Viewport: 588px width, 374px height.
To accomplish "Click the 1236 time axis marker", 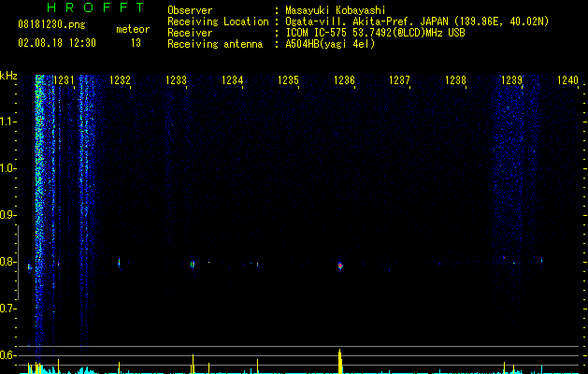I will 344,80.
